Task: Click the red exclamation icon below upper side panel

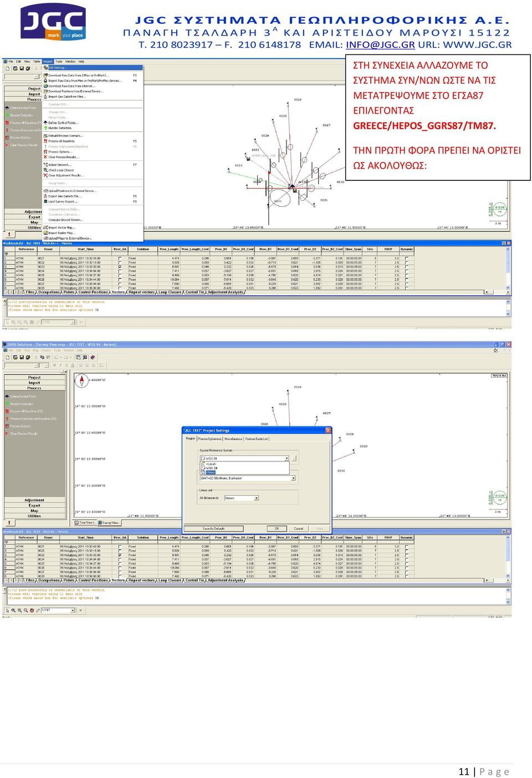Action: point(8,234)
